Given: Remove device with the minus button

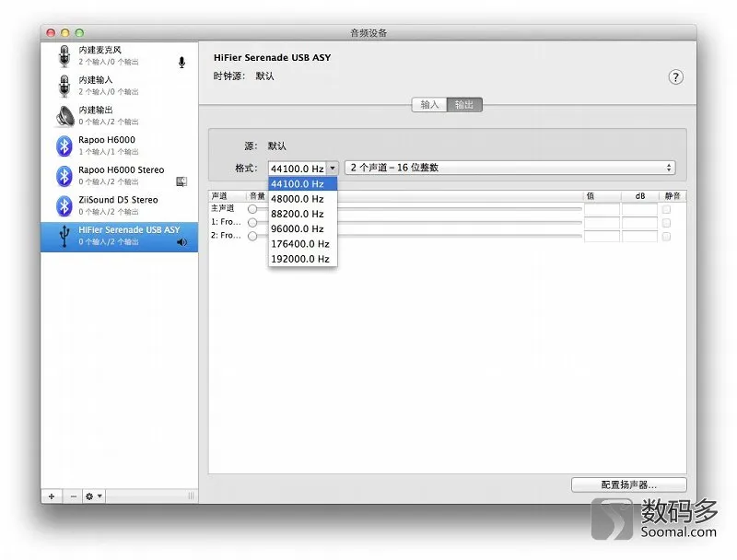Looking at the screenshot, I should [x=73, y=496].
